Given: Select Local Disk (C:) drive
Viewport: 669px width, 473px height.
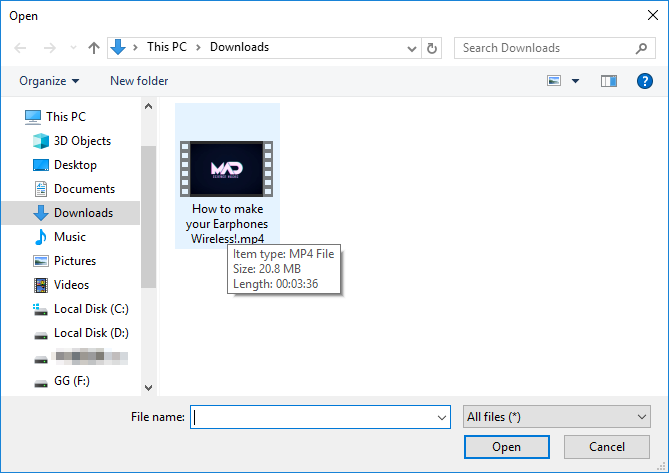Looking at the screenshot, I should (x=90, y=309).
